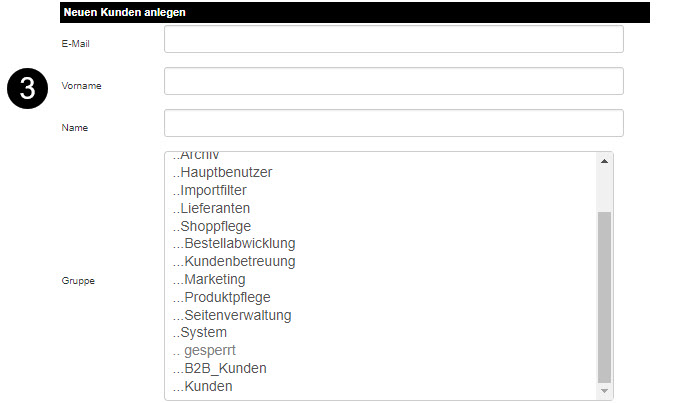Image resolution: width=674 pixels, height=403 pixels.
Task: Select the System group entry
Action: click(204, 332)
